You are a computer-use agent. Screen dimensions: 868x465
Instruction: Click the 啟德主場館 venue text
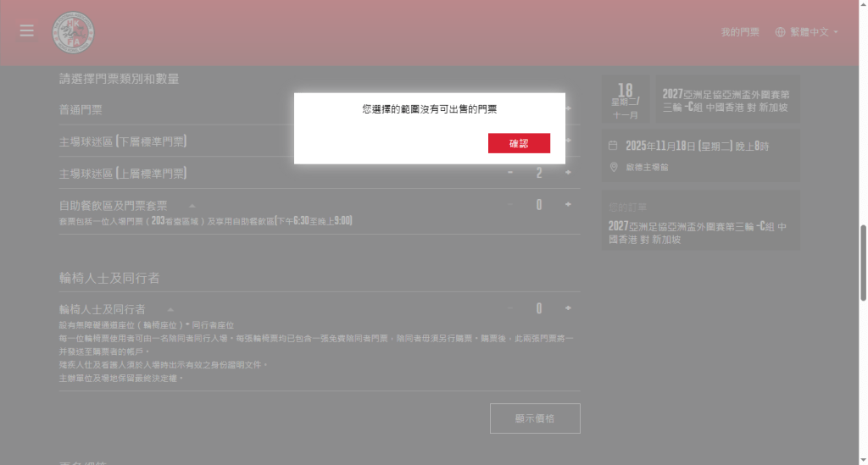pos(647,167)
